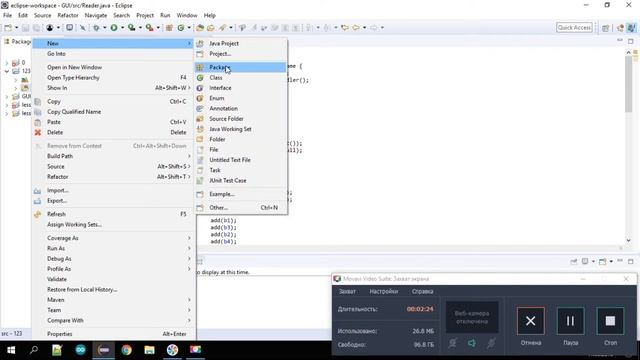Image resolution: width=640 pixels, height=360 pixels.
Task: Open Properties from context menu
Action: click(113, 334)
